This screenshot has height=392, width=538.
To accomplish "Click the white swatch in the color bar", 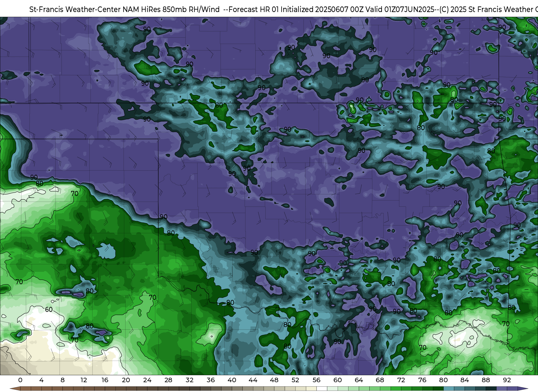I will [322, 389].
